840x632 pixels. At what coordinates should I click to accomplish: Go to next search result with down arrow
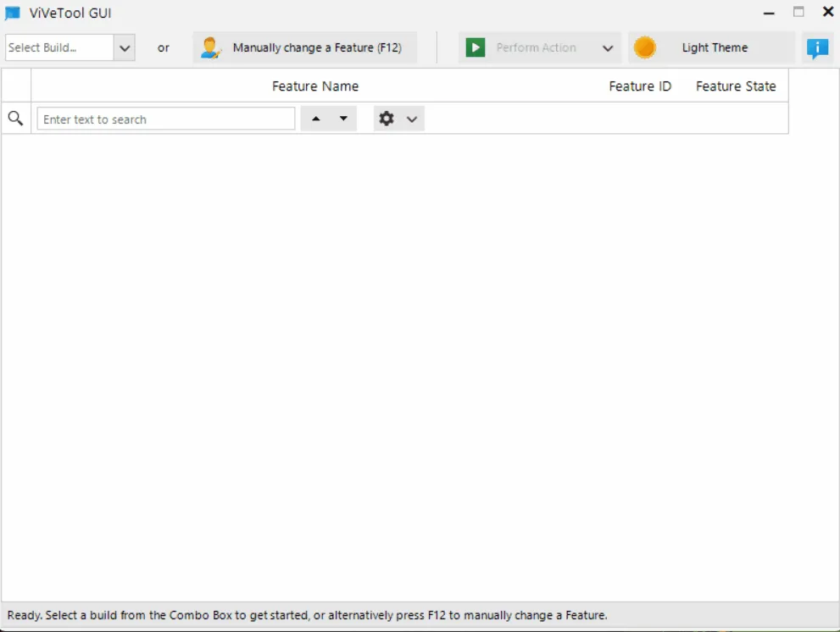pyautogui.click(x=343, y=119)
